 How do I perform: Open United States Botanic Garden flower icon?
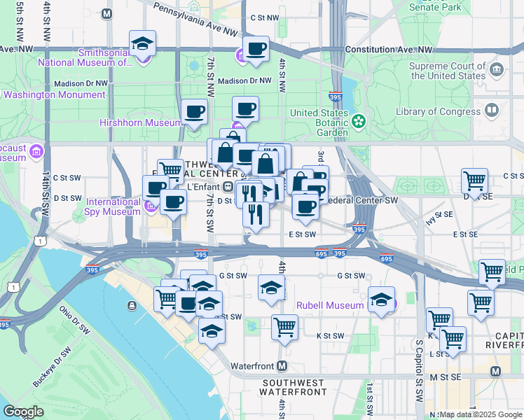coord(358,121)
